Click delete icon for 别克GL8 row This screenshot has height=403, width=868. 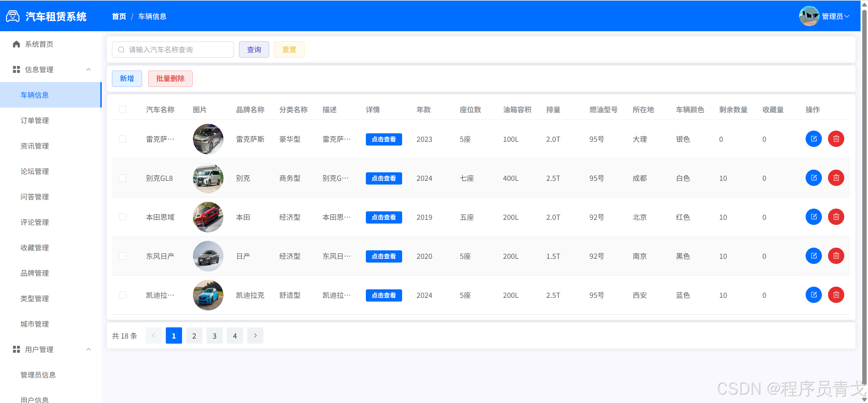tap(836, 178)
